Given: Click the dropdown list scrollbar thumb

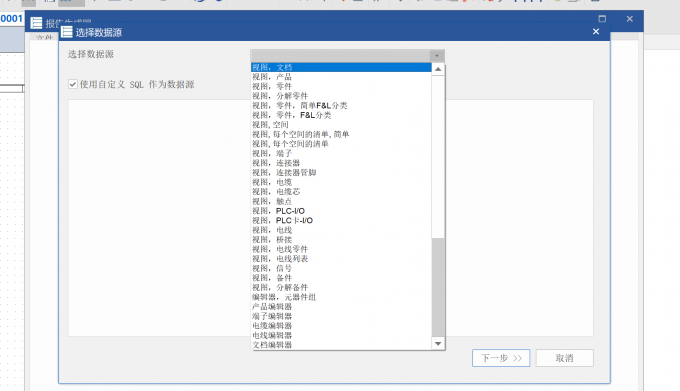Looking at the screenshot, I should pyautogui.click(x=438, y=287).
